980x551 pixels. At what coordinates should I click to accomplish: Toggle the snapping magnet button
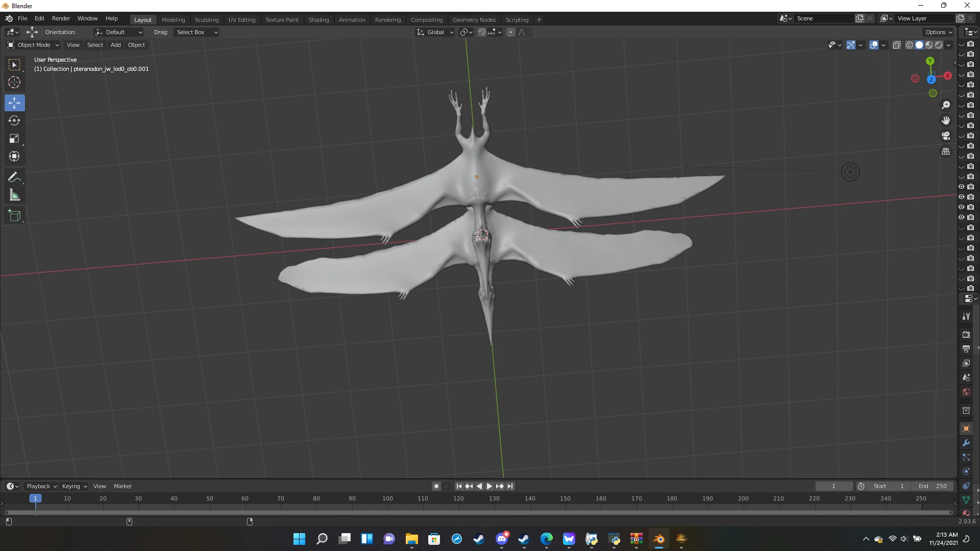tap(481, 32)
